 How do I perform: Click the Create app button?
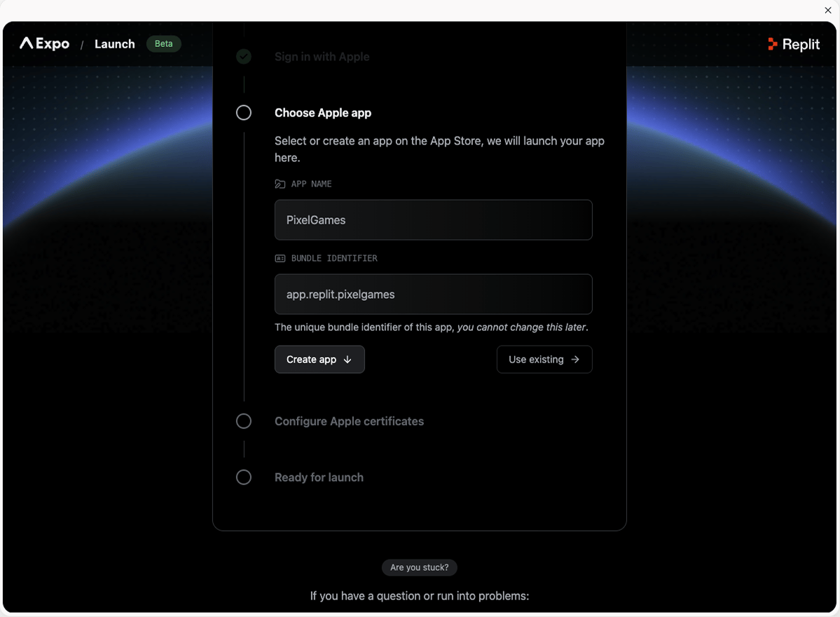point(320,359)
